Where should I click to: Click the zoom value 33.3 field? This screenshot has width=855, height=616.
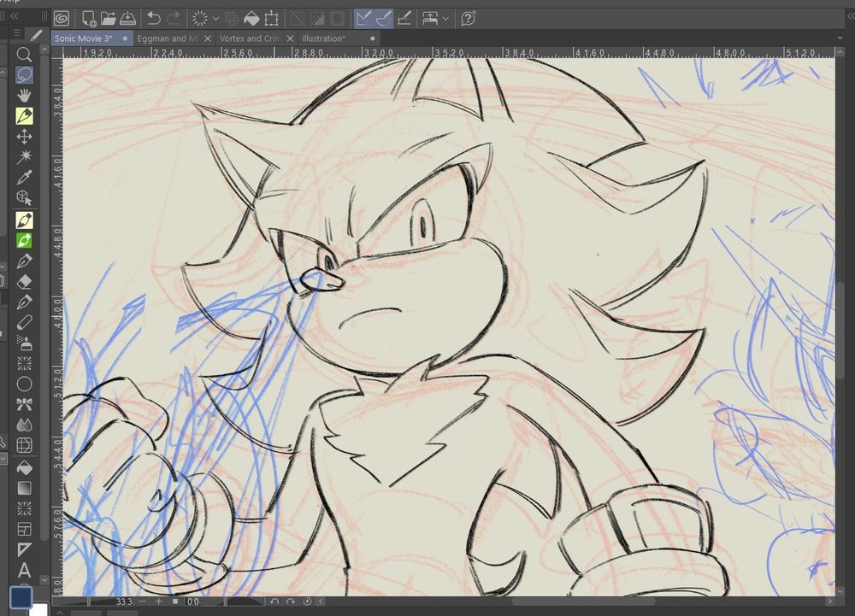[x=124, y=601]
